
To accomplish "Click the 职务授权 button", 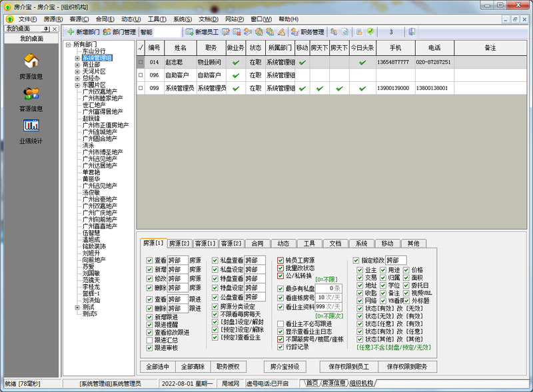I will click(228, 367).
